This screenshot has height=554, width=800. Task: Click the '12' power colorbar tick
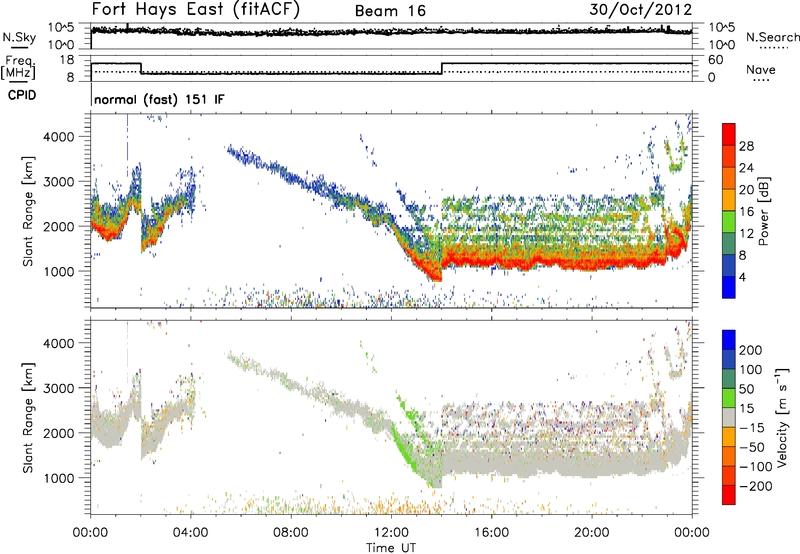(746, 233)
